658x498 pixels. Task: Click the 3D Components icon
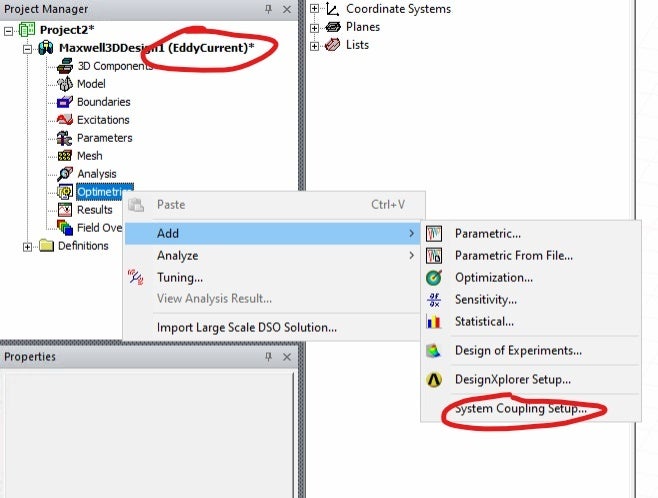point(65,66)
